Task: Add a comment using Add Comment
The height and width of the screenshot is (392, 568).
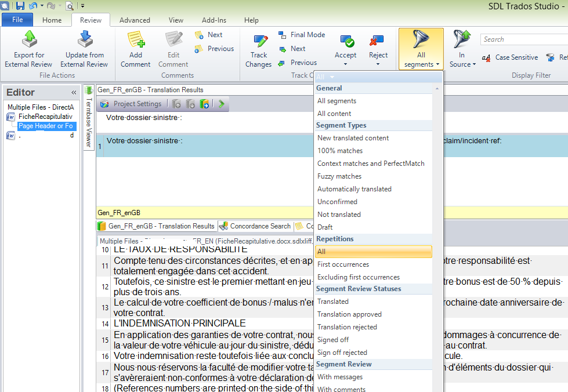Action: pyautogui.click(x=136, y=50)
